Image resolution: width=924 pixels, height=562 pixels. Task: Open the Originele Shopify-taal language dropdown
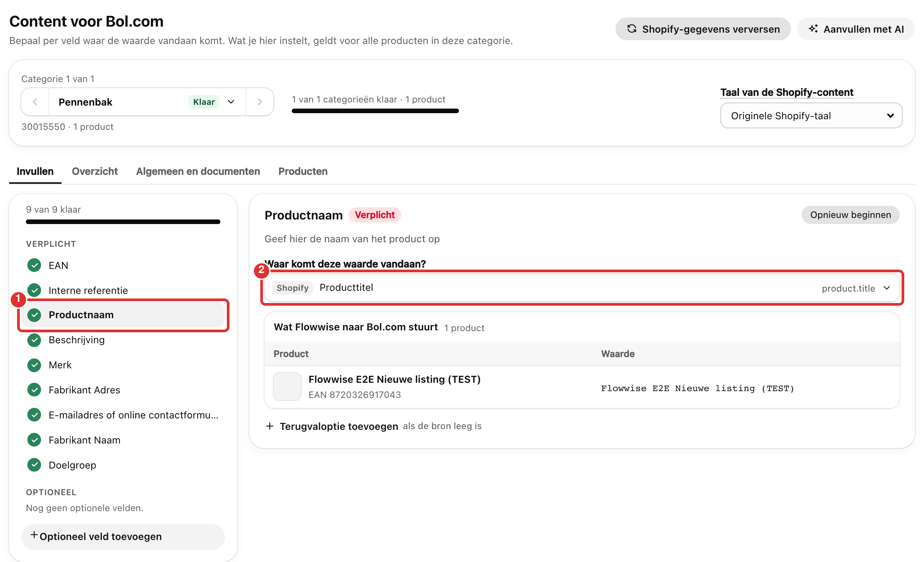point(811,115)
